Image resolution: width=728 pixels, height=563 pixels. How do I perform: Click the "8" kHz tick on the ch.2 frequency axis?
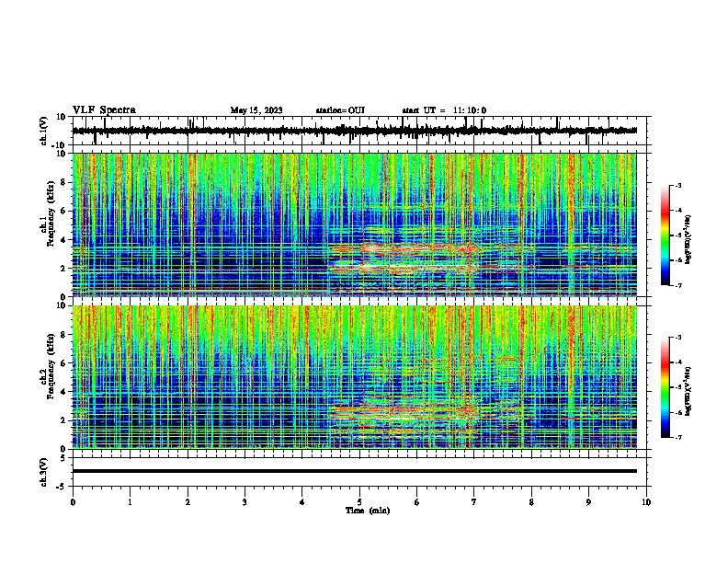[x=63, y=335]
